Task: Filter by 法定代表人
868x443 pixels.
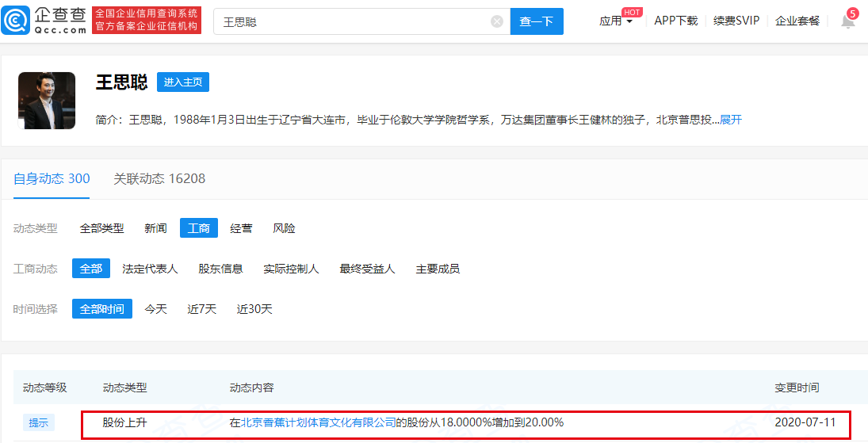Action: coord(150,269)
